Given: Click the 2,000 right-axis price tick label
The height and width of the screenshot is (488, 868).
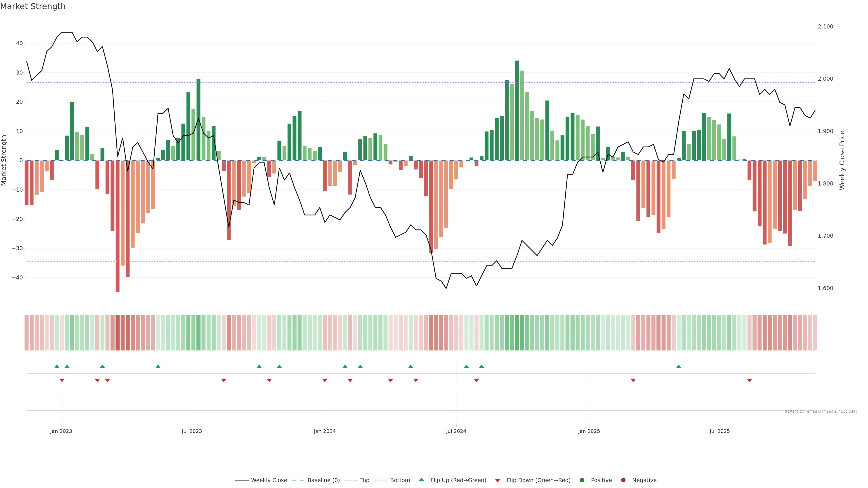Looking at the screenshot, I should pos(825,79).
